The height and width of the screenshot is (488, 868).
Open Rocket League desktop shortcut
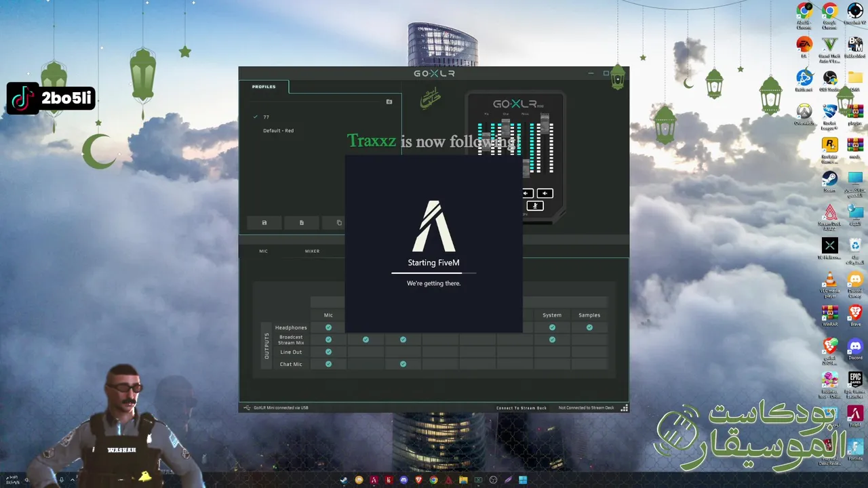coord(829,115)
